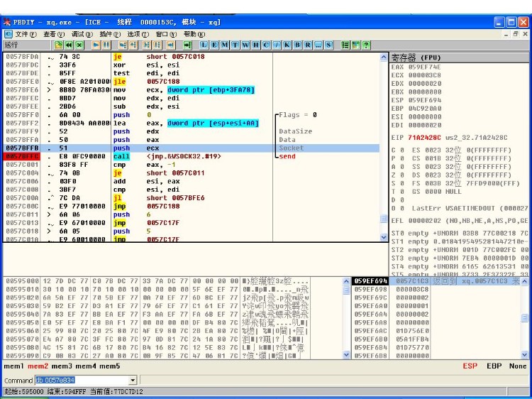The image size is (532, 399).
Task: Click memory dump pane scroll-down arrow
Action: coord(346,355)
